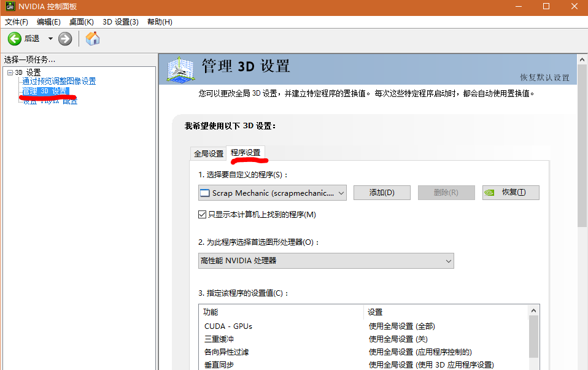
Task: Click the main panel vertical scrollbar thumb
Action: (582, 147)
